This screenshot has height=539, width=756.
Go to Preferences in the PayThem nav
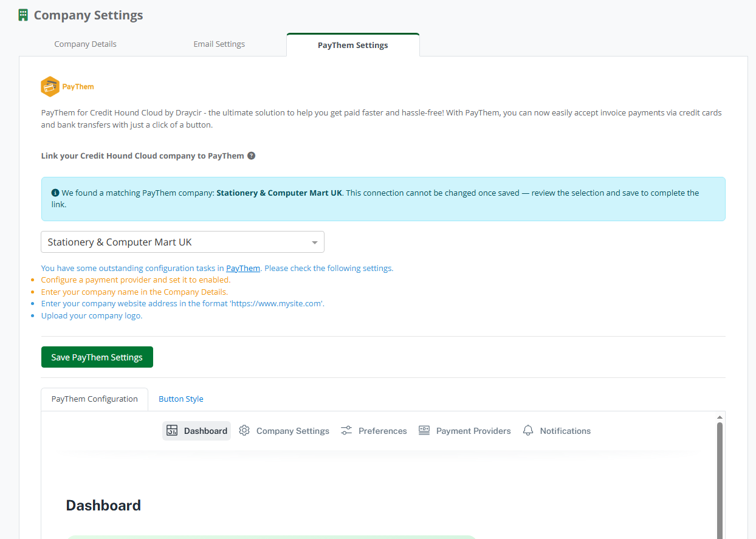pos(374,431)
